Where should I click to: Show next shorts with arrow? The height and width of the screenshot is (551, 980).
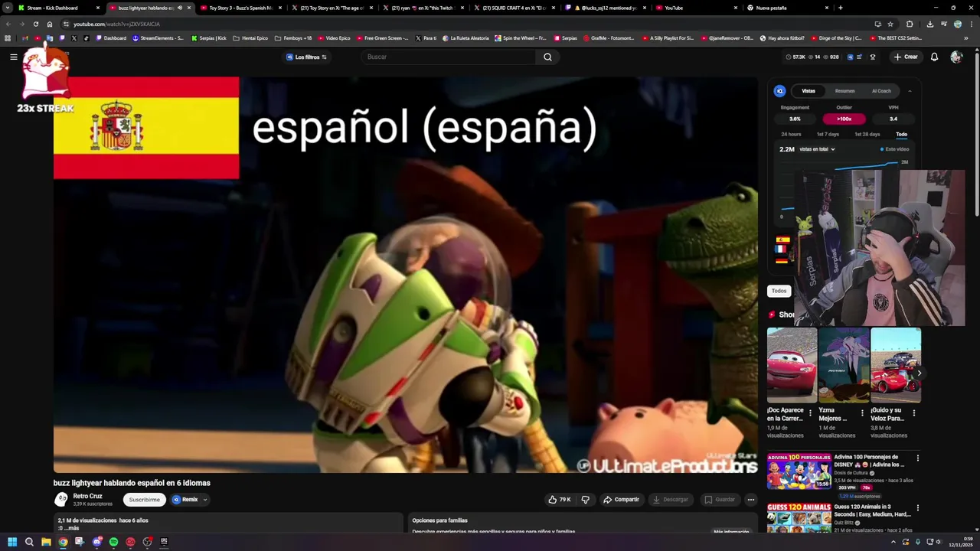tap(919, 373)
